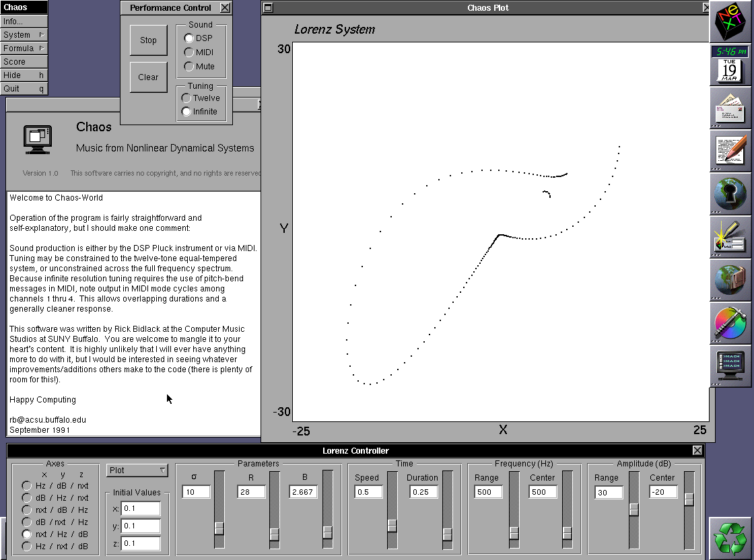Click the NeXT cube dock icon
Viewport: 754px width, 560px height.
731,22
